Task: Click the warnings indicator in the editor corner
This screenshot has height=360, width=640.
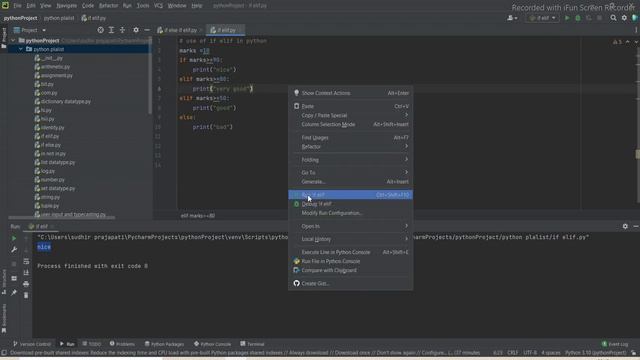Action: pyautogui.click(x=617, y=42)
